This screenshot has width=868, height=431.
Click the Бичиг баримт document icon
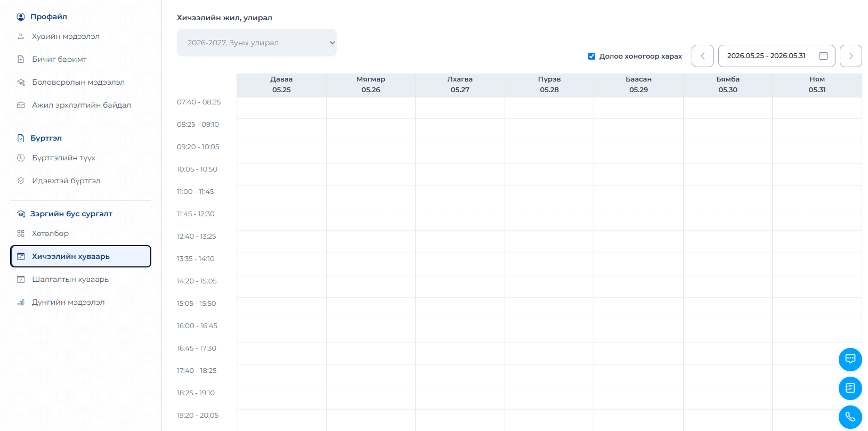pos(21,59)
